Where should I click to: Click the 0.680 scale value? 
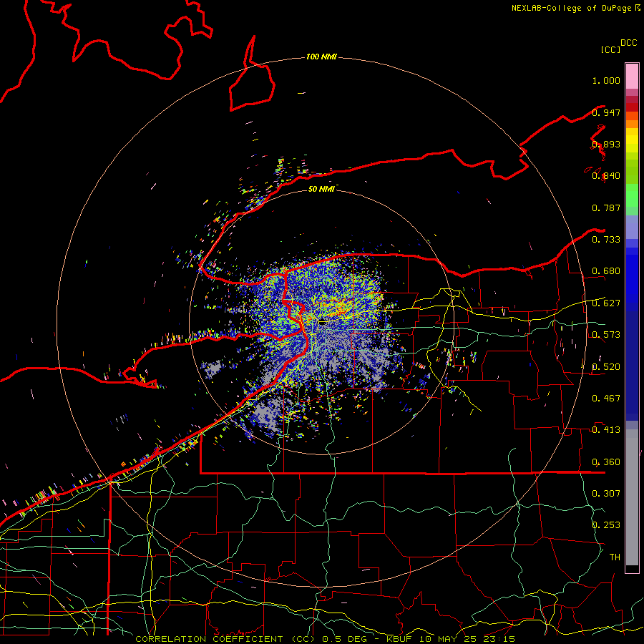[x=606, y=271]
